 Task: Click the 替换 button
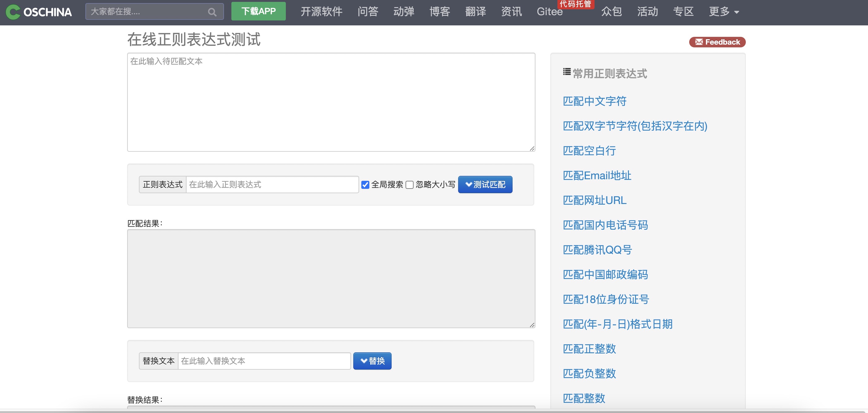(372, 361)
